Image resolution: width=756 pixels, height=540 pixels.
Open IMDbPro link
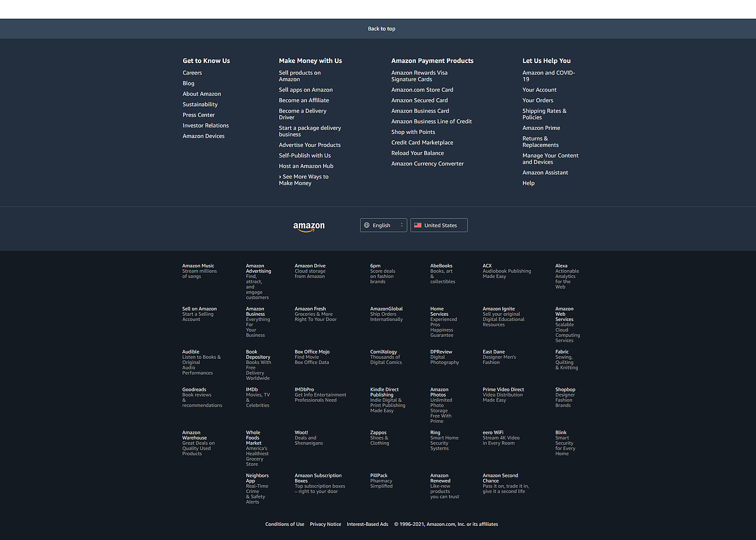pos(321,395)
